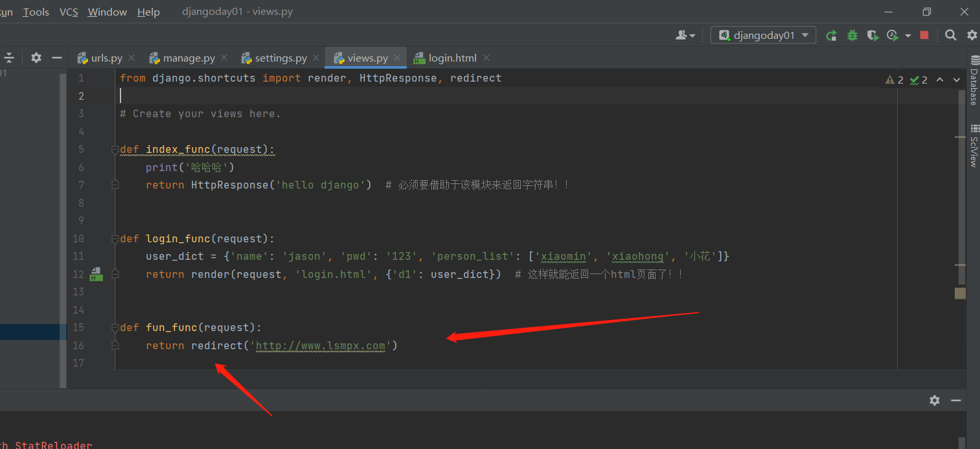Open the VCS menu
Image resolution: width=980 pixels, height=449 pixels.
pyautogui.click(x=68, y=12)
